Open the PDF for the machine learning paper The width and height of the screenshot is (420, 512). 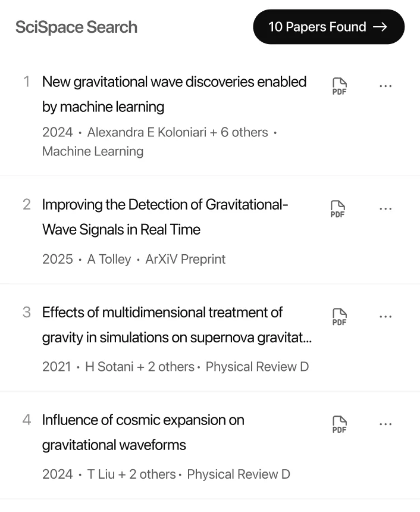click(x=338, y=85)
